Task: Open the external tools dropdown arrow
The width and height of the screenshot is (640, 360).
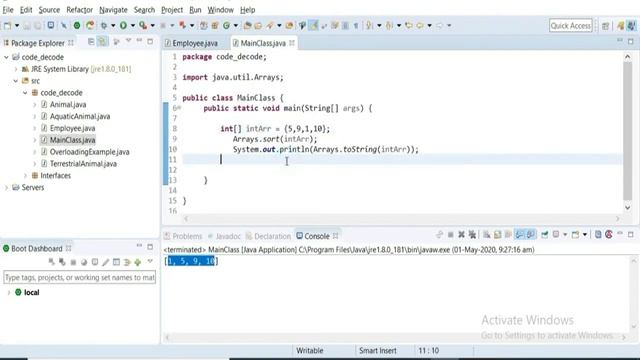Action: coord(152,25)
